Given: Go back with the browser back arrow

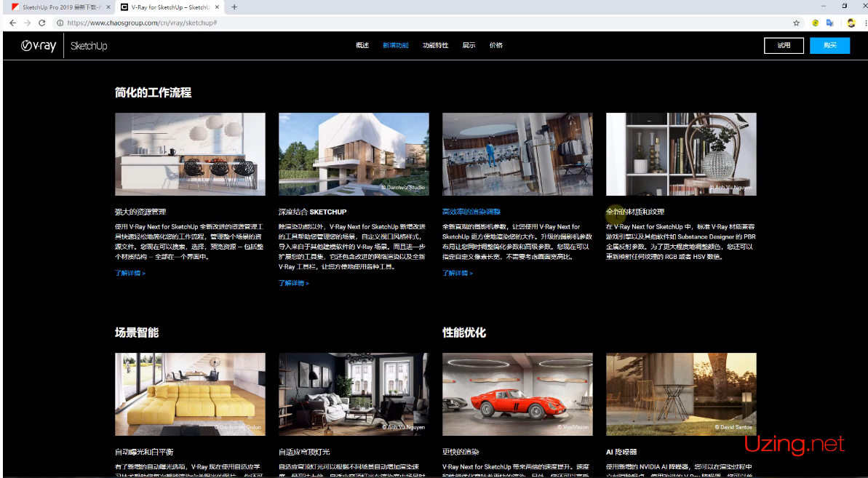Looking at the screenshot, I should 12,23.
